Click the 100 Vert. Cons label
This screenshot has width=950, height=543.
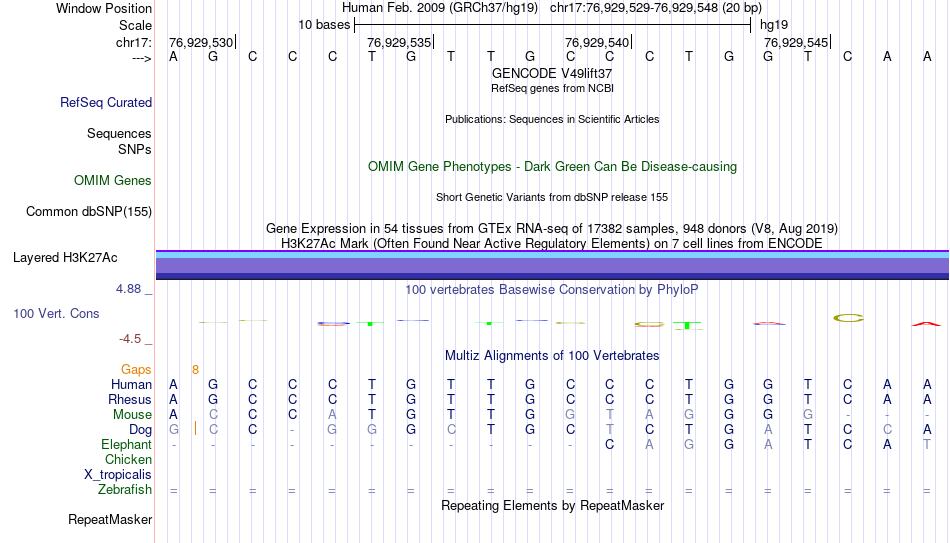(56, 313)
